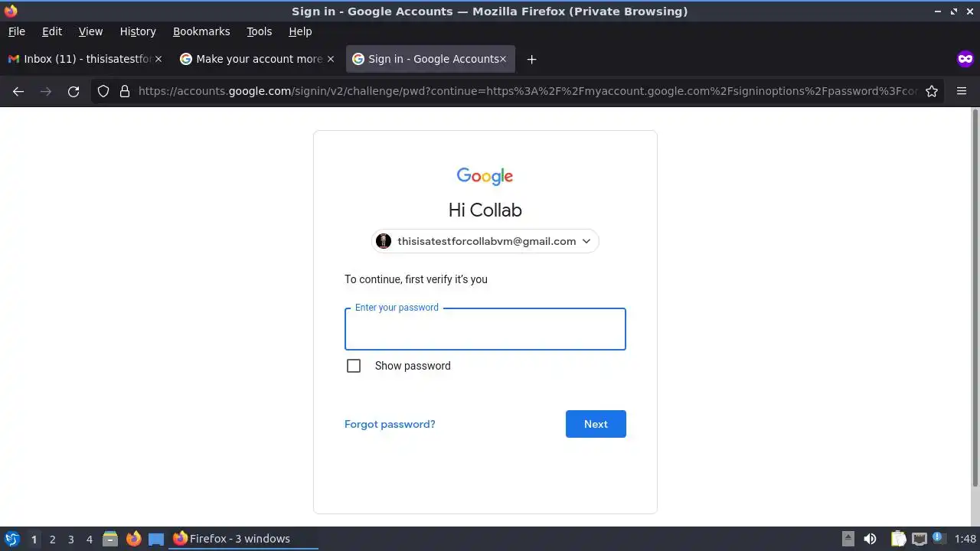Viewport: 980px width, 551px height.
Task: Click the Next button
Action: pos(596,424)
